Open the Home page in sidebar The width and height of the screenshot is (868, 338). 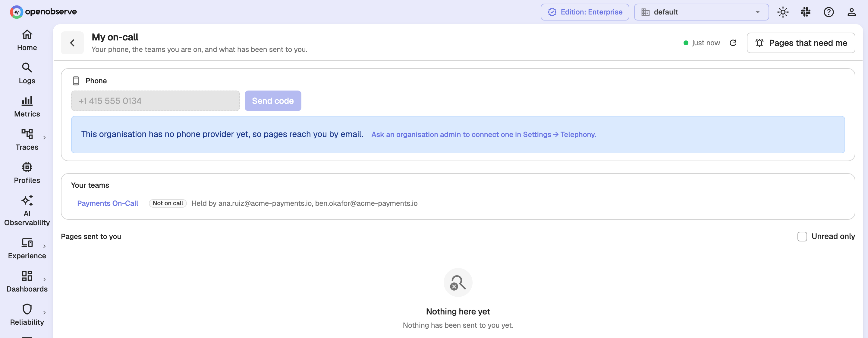tap(27, 40)
